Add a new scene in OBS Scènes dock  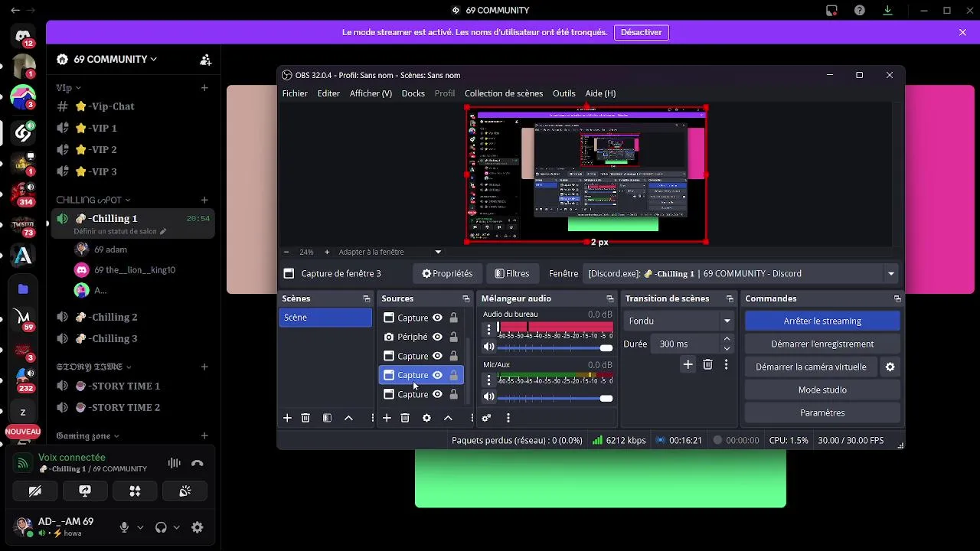pyautogui.click(x=287, y=418)
